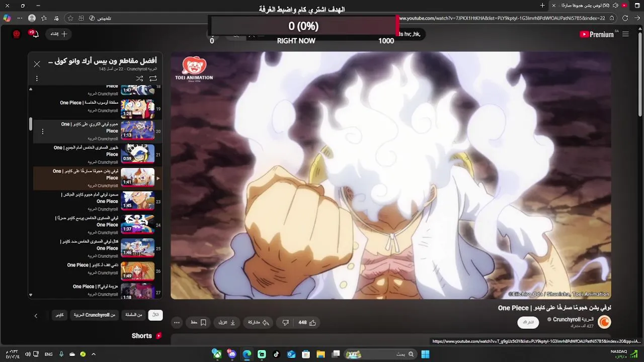
Task: Share the video
Action: coord(259,322)
